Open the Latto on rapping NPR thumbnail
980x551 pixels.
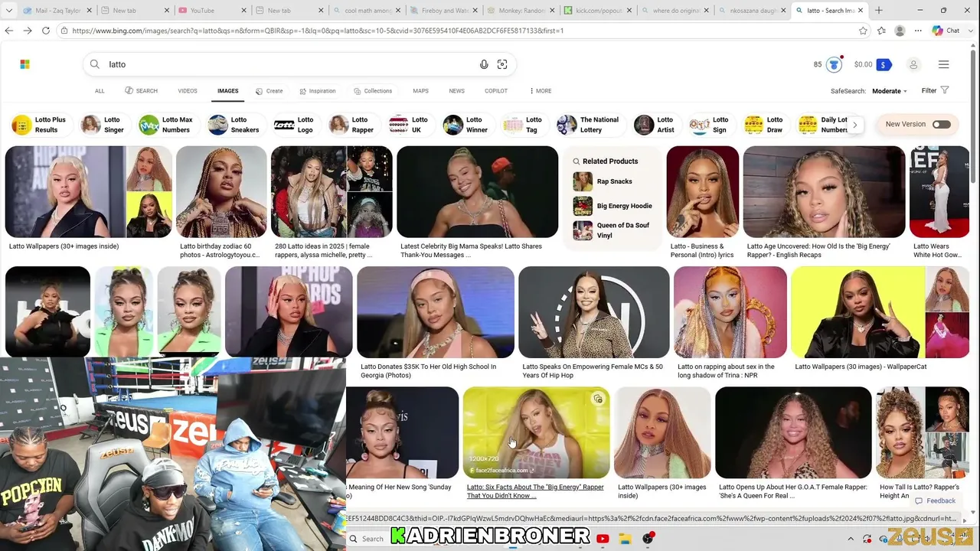point(730,312)
